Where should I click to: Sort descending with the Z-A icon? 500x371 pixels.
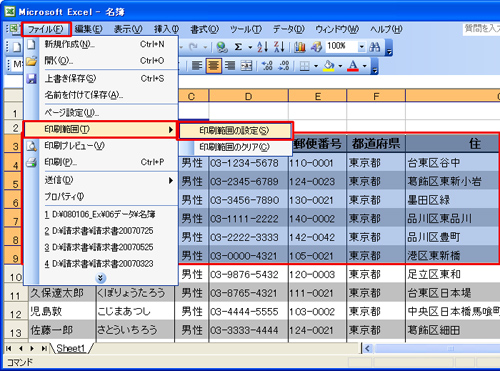point(279,47)
